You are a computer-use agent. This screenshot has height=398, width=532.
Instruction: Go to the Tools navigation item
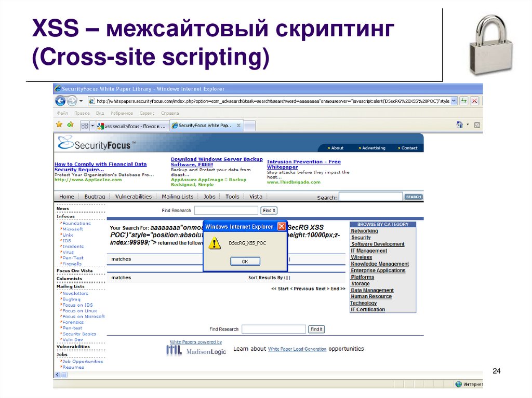tap(232, 197)
